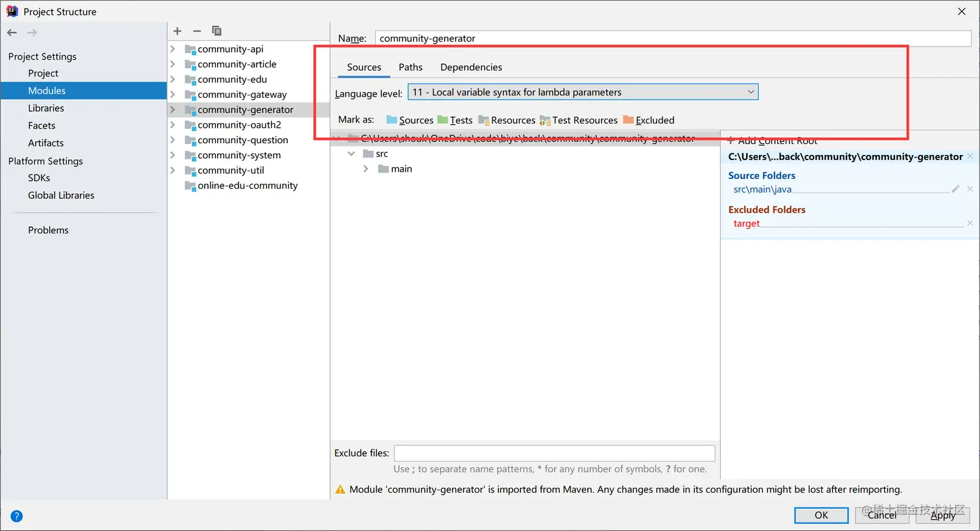Switch to the Paths tab
The image size is (980, 531).
[x=410, y=67]
